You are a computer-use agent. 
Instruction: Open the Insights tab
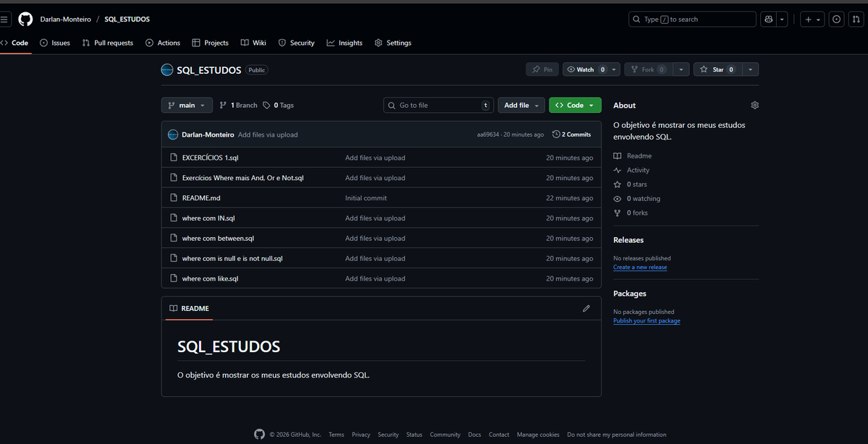tap(345, 43)
